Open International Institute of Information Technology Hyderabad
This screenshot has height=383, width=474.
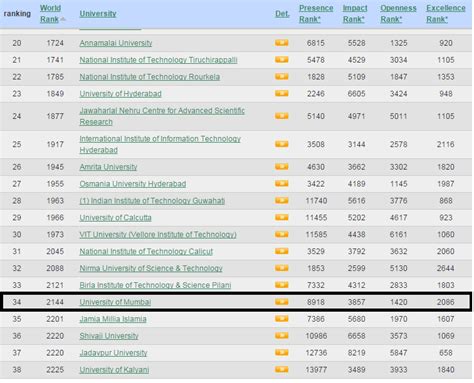[x=160, y=144]
